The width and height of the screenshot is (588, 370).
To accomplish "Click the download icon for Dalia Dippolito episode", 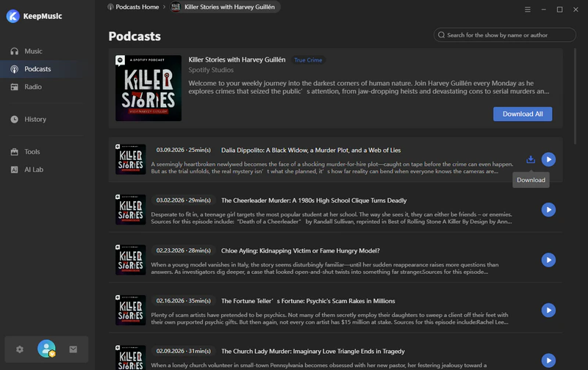I will 531,159.
